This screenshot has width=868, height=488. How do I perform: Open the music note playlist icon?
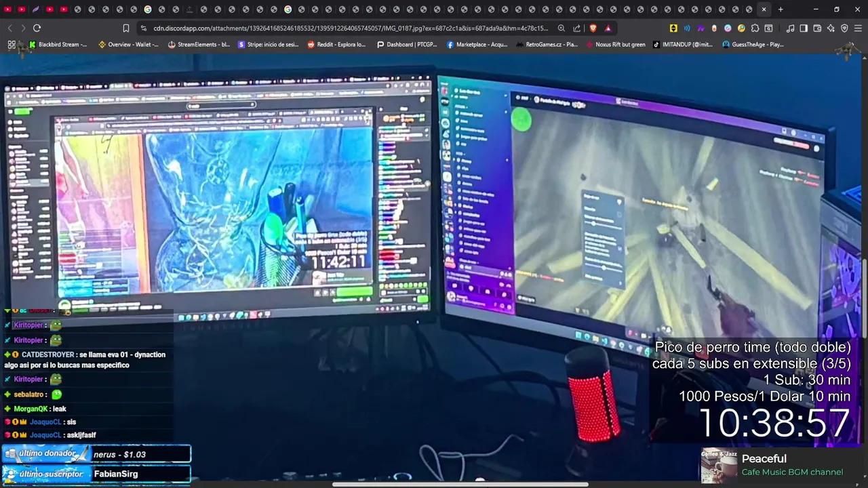tap(790, 28)
